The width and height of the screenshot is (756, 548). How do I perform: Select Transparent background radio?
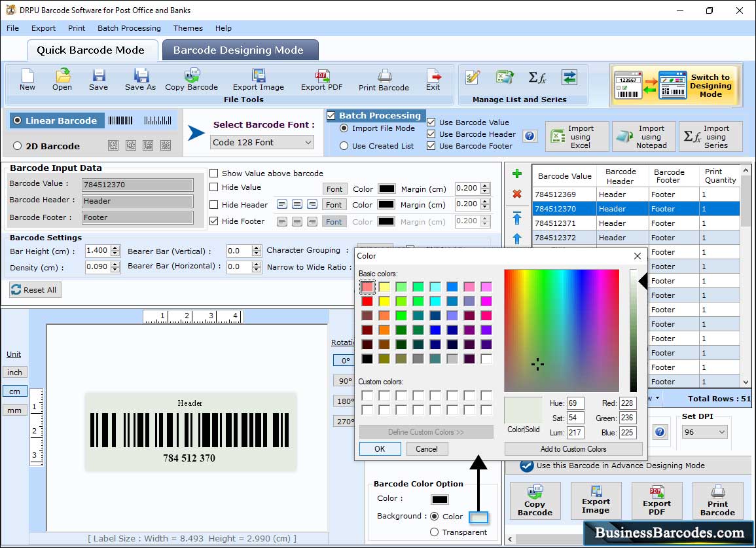click(x=435, y=532)
